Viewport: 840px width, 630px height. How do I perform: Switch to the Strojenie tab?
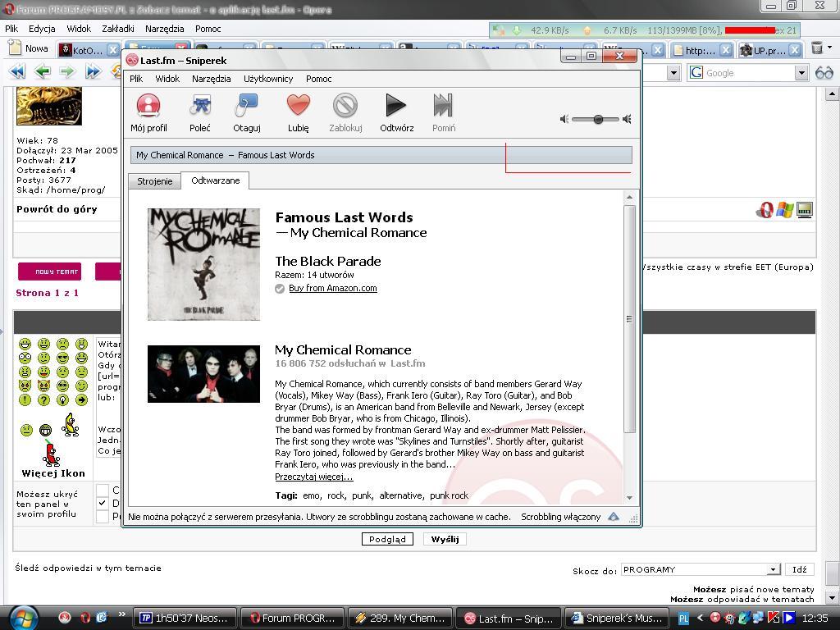(155, 181)
